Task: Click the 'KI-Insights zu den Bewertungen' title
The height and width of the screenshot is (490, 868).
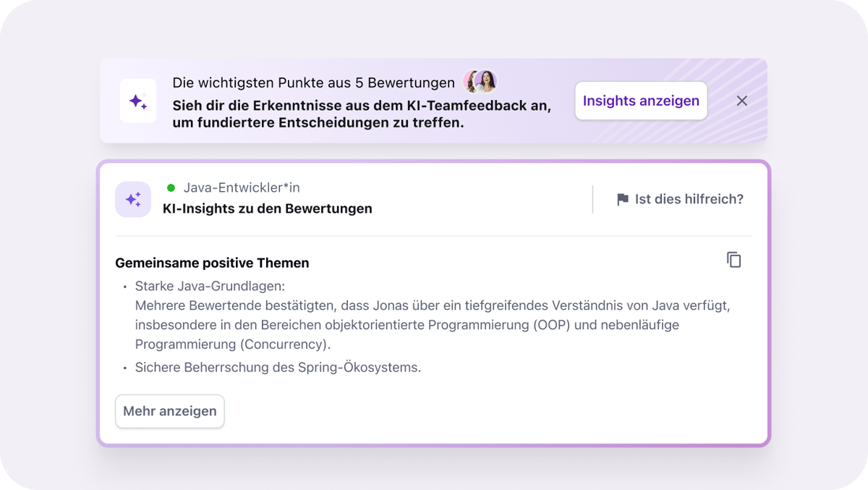Action: coord(268,209)
